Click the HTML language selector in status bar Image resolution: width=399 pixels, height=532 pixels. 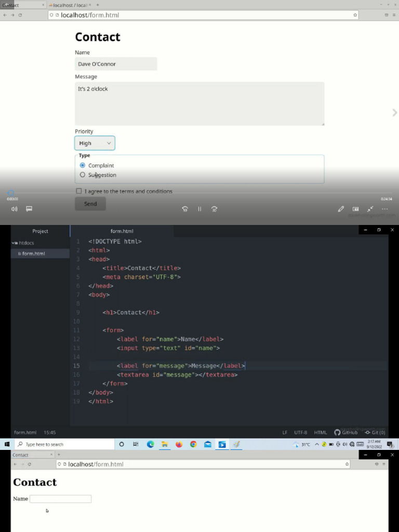[x=321, y=432]
